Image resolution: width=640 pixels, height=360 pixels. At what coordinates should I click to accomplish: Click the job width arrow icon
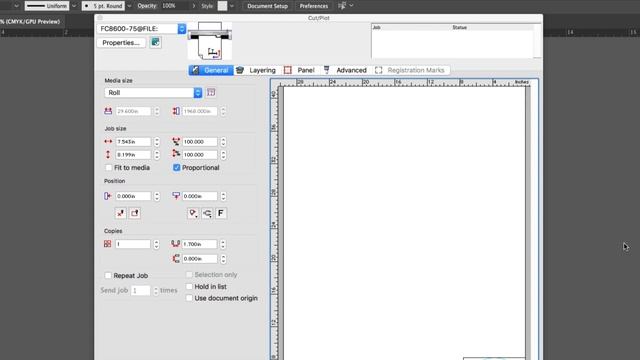tap(108, 142)
